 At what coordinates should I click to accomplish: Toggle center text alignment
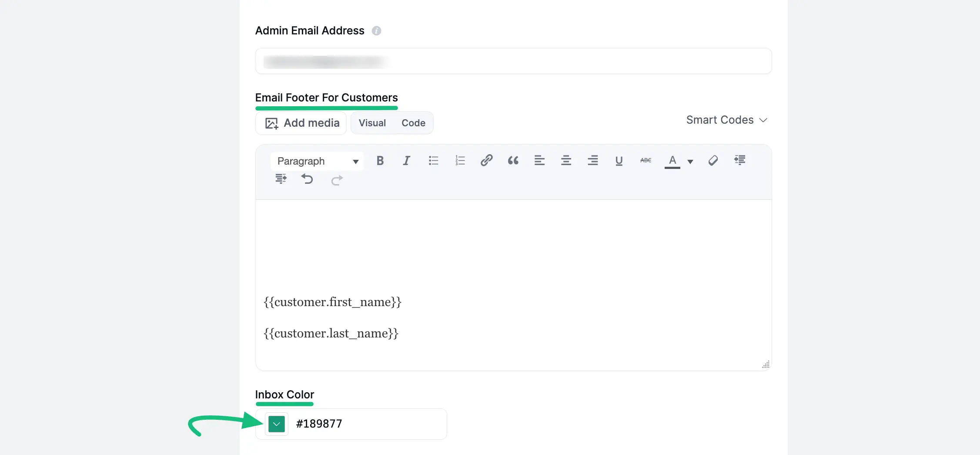566,161
